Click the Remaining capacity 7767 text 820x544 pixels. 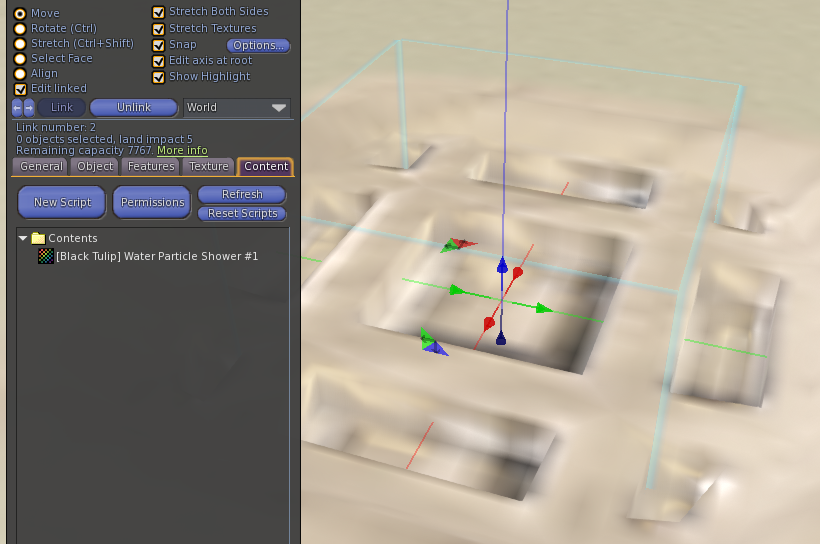coord(84,151)
